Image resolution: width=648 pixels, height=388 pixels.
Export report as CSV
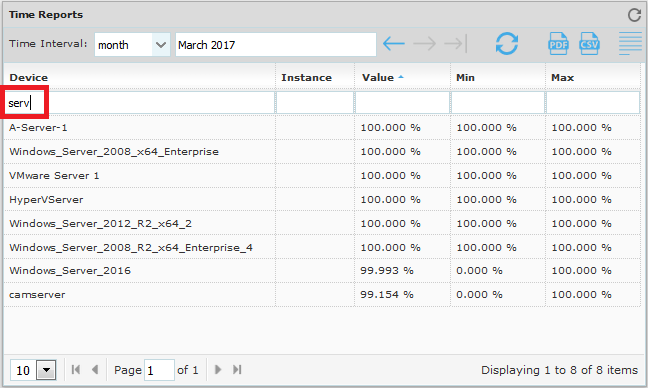click(x=589, y=44)
